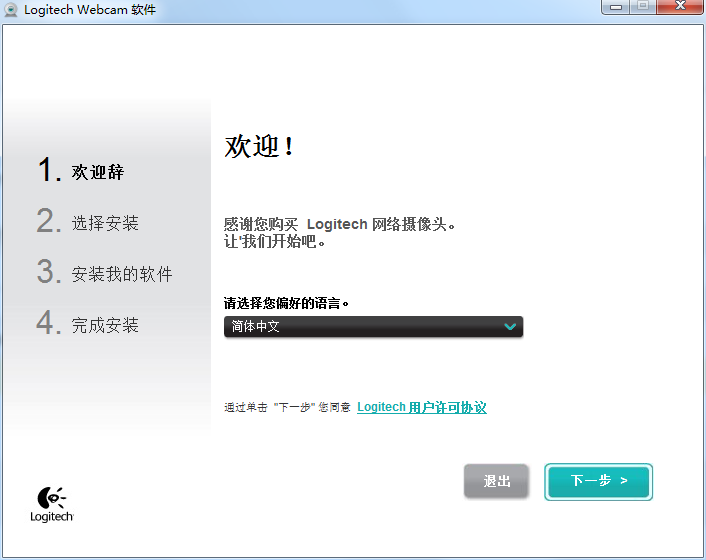
Task: Click the Logitech logo at the bottom left
Action: (51, 504)
